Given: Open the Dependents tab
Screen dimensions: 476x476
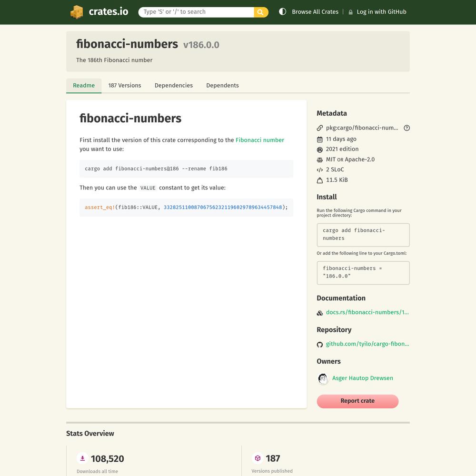Looking at the screenshot, I should [x=222, y=86].
